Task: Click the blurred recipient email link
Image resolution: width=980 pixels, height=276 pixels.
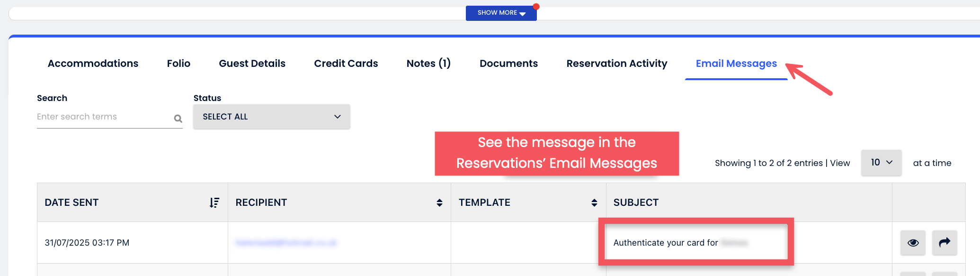Action: coord(286,243)
